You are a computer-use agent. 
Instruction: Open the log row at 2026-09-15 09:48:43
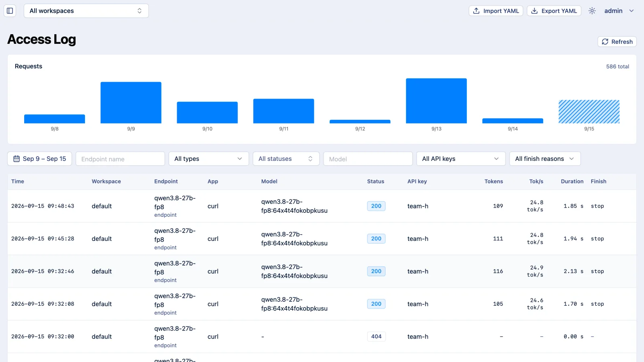322,206
